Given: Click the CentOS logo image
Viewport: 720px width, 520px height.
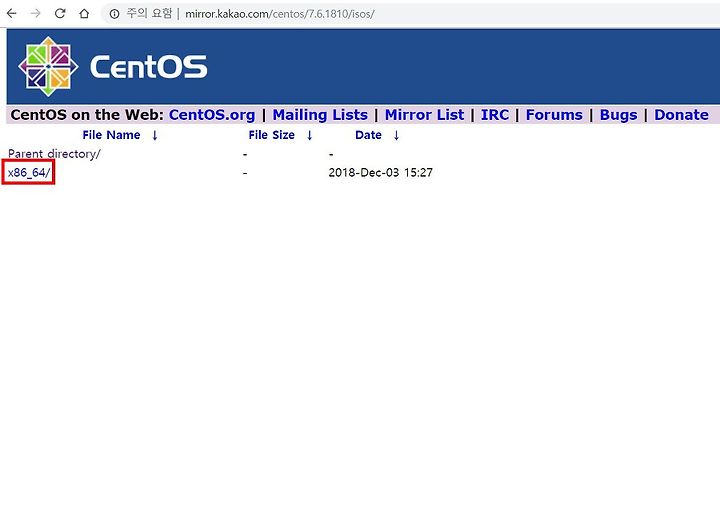Looking at the screenshot, I should [x=48, y=66].
